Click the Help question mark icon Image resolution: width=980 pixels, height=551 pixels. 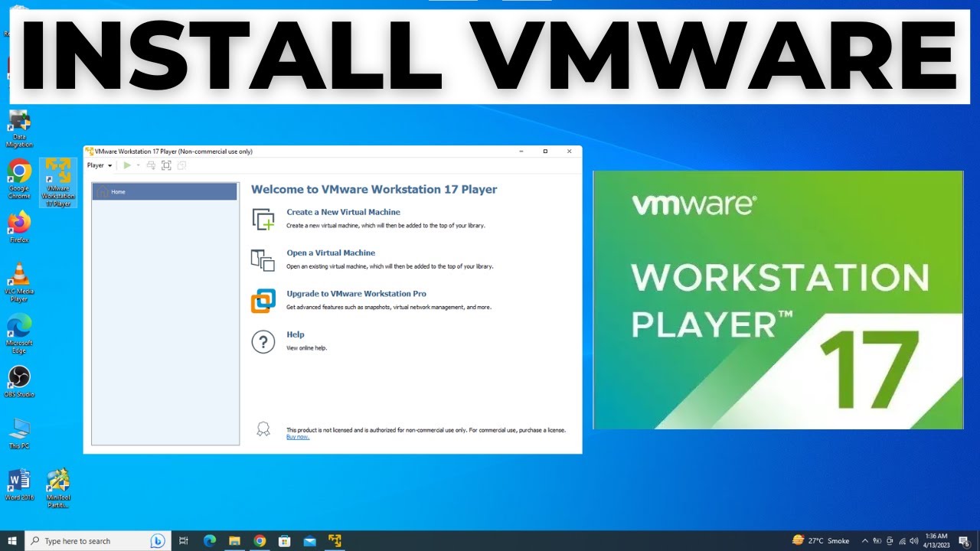(x=263, y=342)
